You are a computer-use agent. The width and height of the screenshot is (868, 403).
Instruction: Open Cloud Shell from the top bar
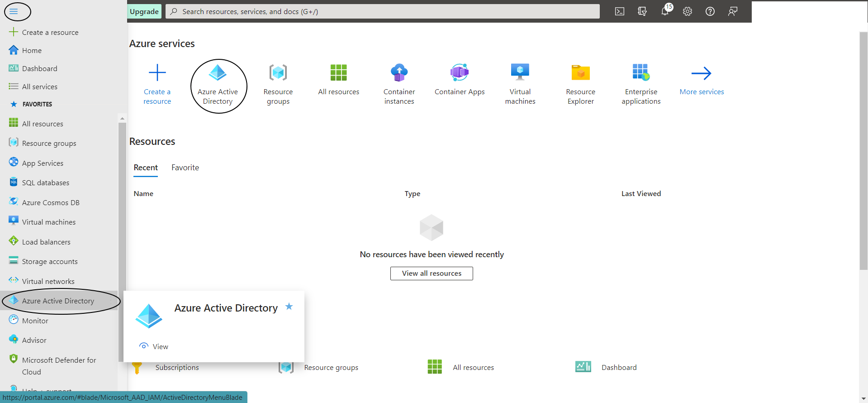pos(620,11)
